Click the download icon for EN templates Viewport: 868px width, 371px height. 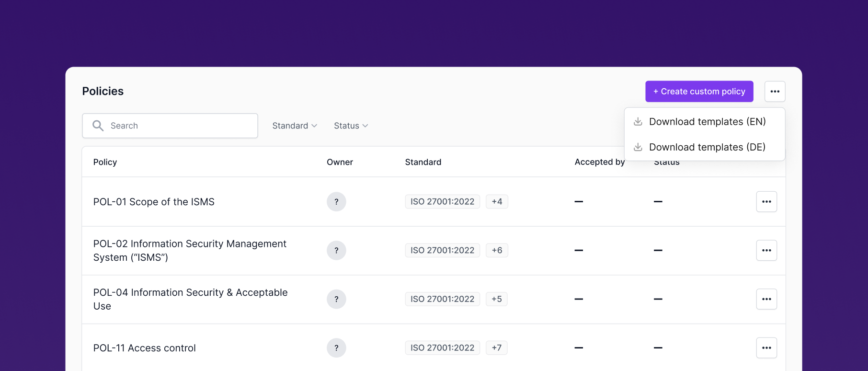(x=638, y=122)
